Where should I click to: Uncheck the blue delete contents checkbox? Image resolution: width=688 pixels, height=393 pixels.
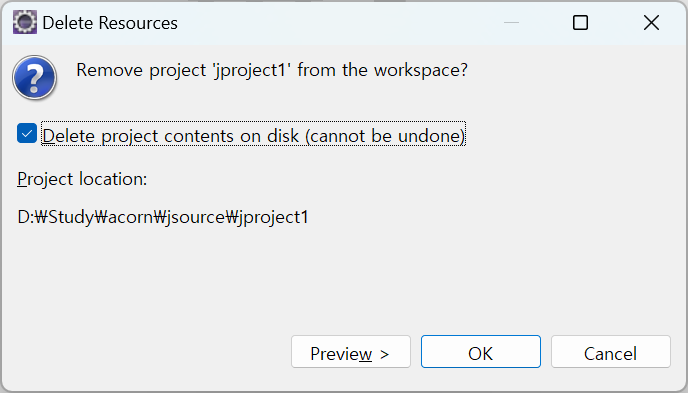(x=27, y=133)
